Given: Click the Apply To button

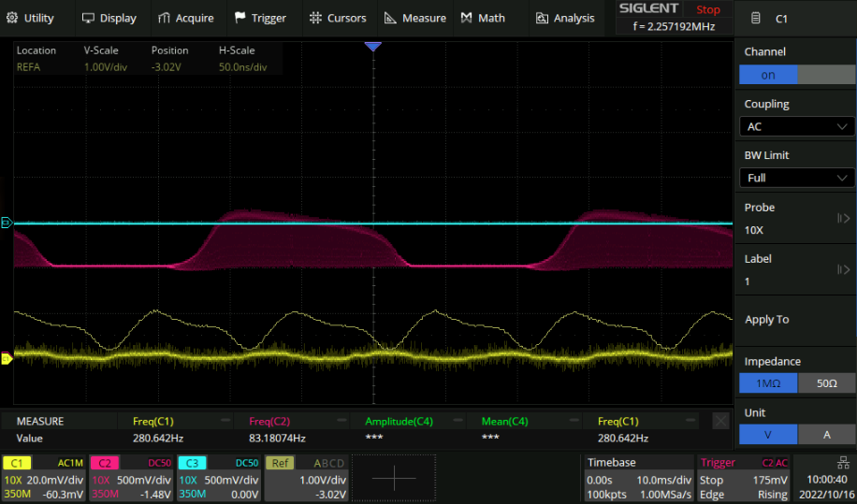Looking at the screenshot, I should 767,320.
